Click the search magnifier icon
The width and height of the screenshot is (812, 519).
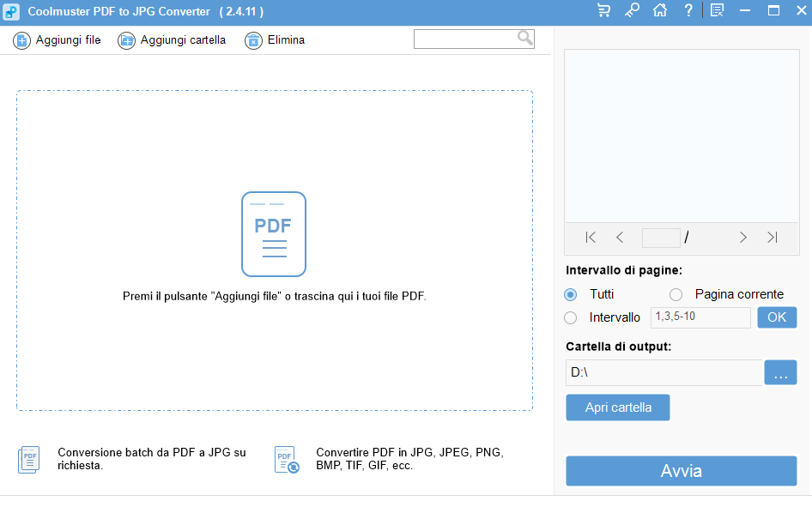525,38
